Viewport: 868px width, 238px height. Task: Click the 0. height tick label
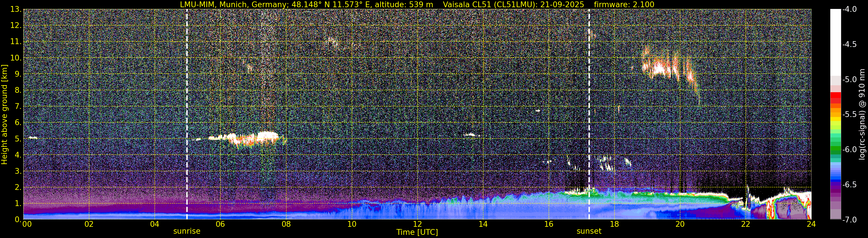click(x=18, y=219)
